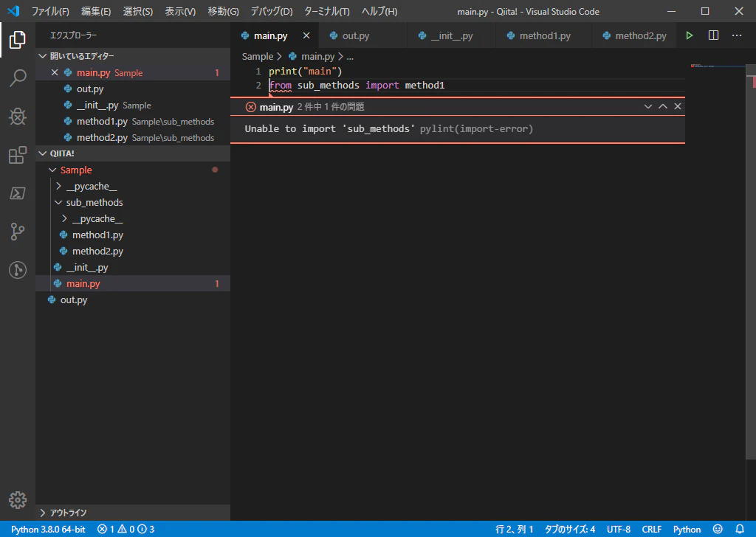Image resolution: width=756 pixels, height=537 pixels.
Task: Open the Search view in activity bar
Action: tap(18, 77)
